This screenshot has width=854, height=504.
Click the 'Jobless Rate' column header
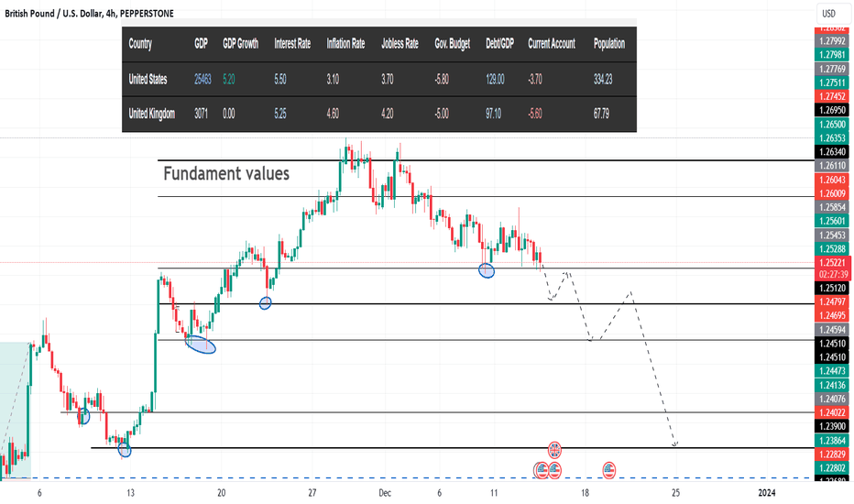click(x=400, y=44)
